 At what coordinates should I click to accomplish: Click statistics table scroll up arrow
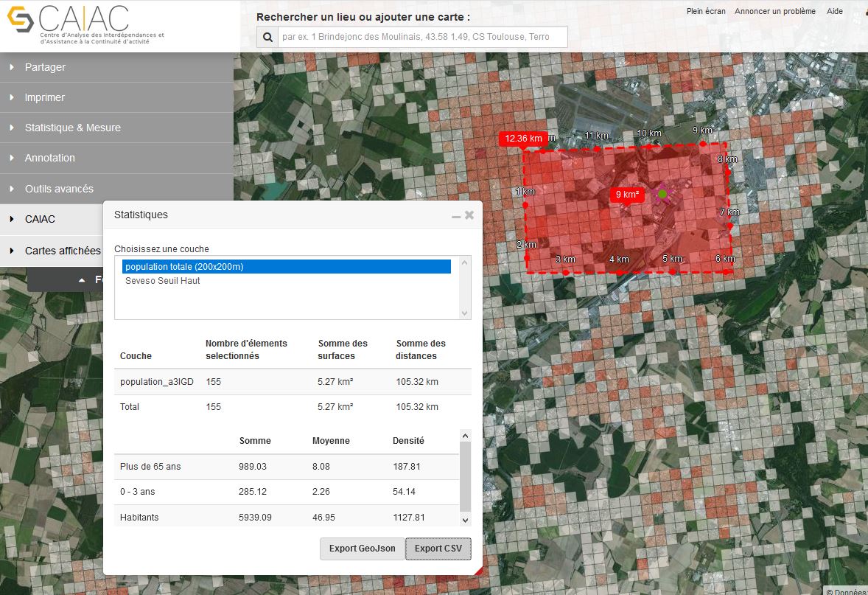pos(466,436)
